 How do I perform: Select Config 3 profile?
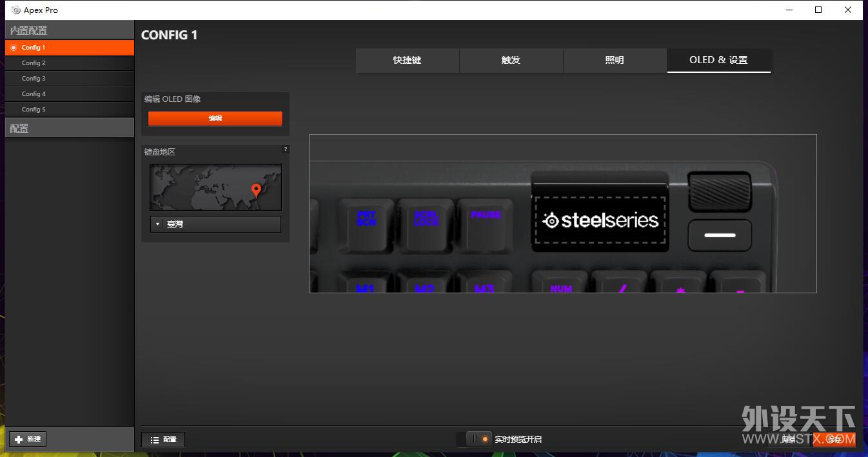point(70,79)
